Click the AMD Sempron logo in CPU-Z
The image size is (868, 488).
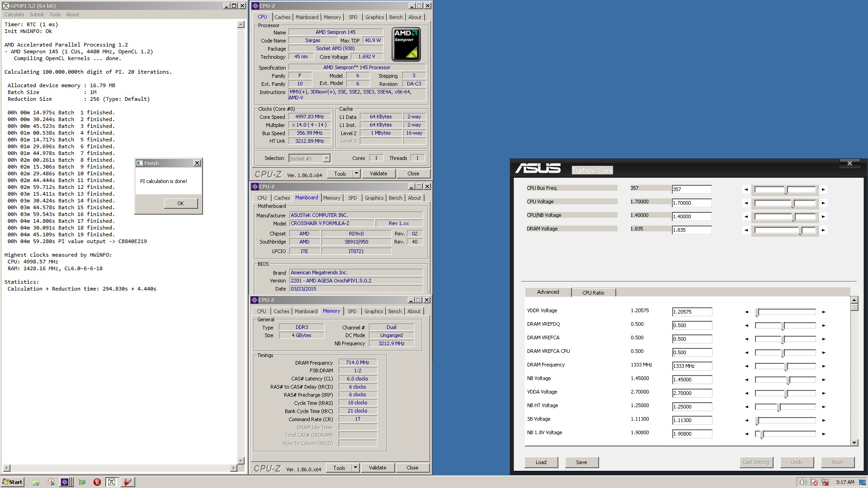coord(406,44)
